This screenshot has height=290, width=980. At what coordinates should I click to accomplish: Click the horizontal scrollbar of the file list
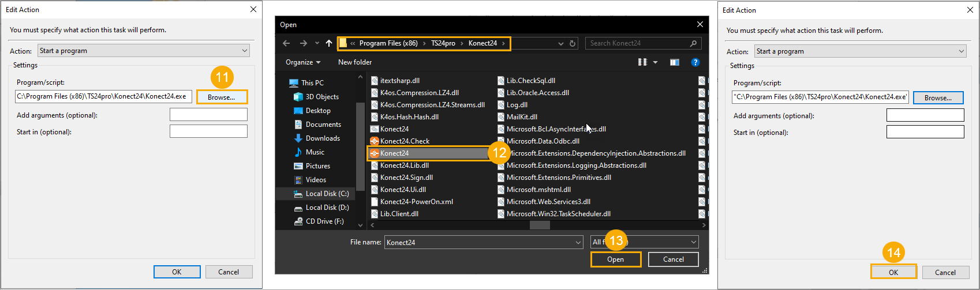540,225
